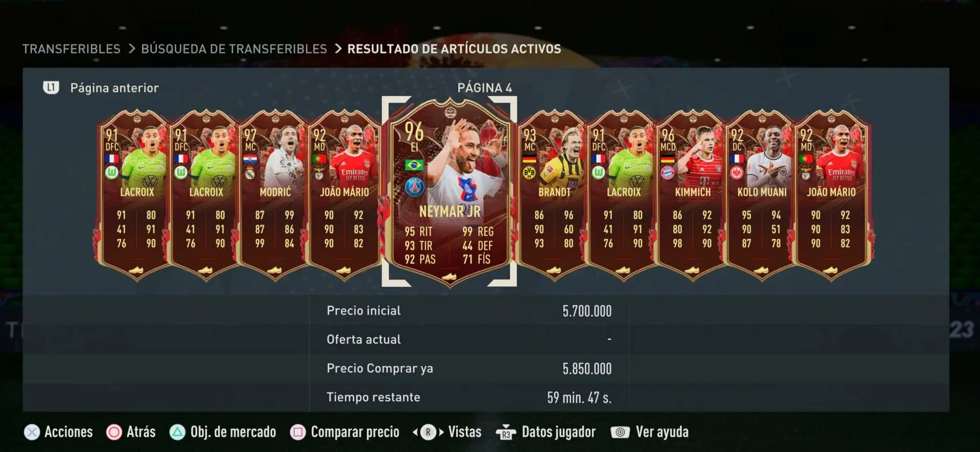Select the Brandt 93 MC card

point(553,194)
